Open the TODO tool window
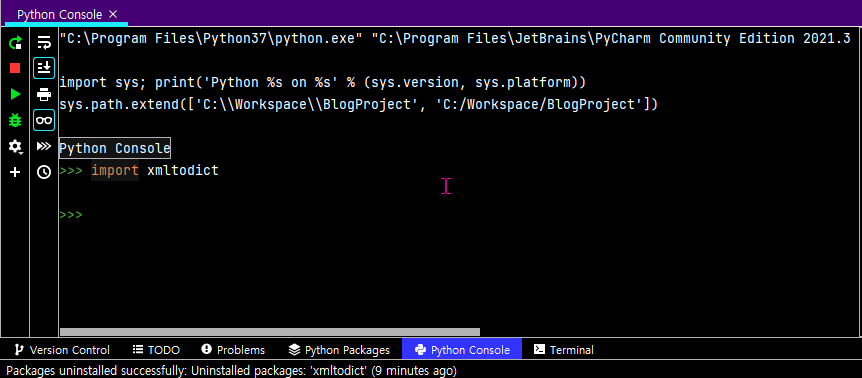 157,350
